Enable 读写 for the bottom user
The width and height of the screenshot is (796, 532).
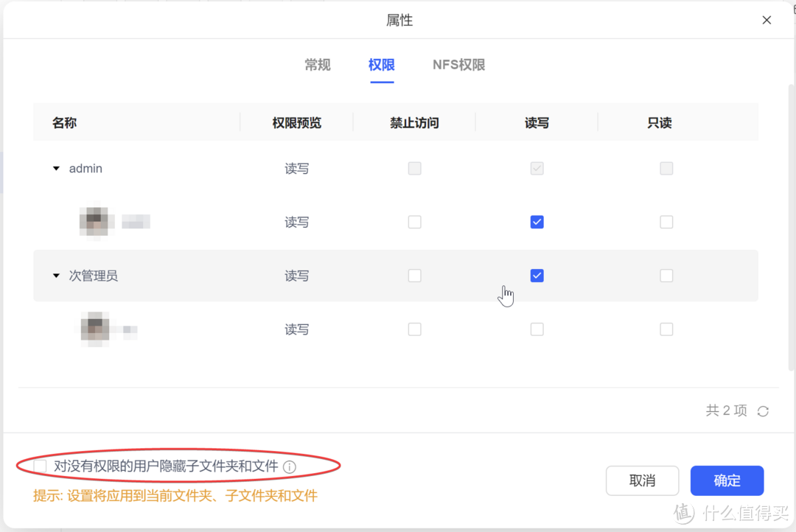point(537,329)
